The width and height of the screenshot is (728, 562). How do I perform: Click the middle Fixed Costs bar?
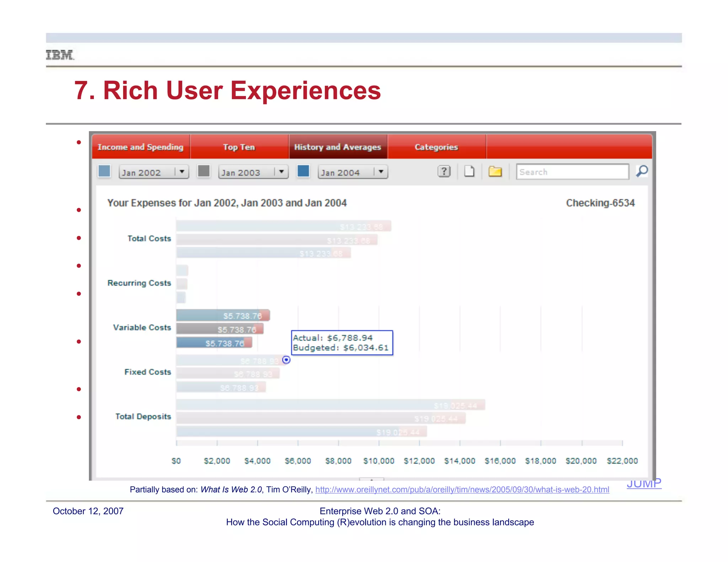tap(228, 373)
